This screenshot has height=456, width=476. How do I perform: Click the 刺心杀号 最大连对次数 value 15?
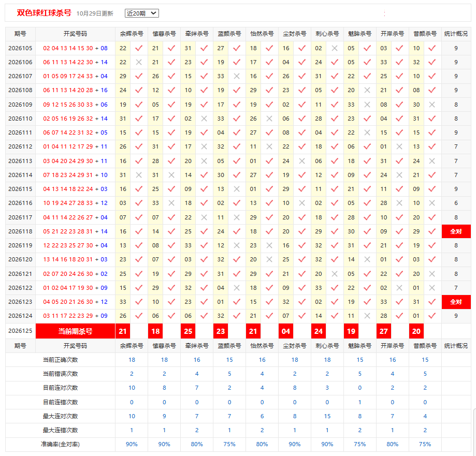click(x=327, y=416)
